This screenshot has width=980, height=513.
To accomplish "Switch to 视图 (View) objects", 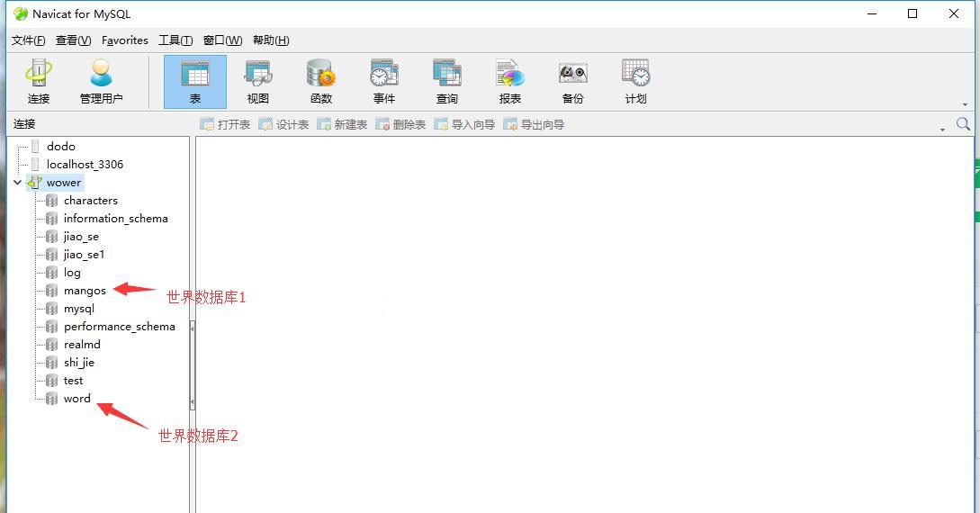I will pyautogui.click(x=257, y=82).
